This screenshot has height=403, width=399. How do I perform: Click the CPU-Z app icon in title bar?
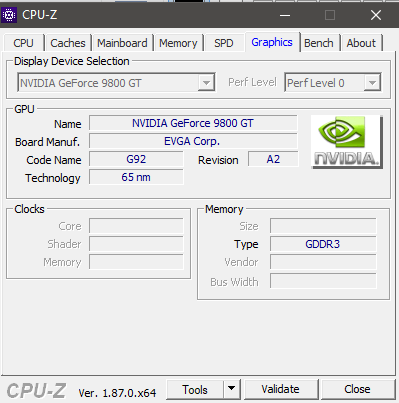(x=9, y=15)
